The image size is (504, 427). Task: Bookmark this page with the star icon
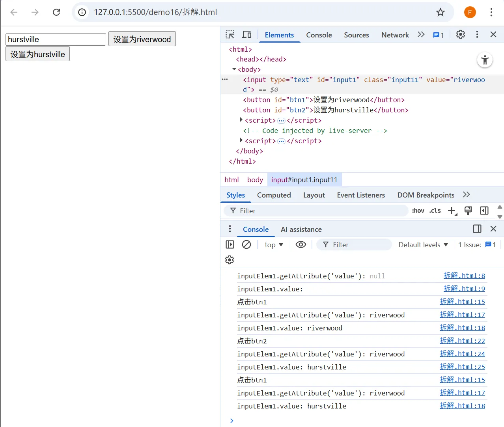[441, 12]
